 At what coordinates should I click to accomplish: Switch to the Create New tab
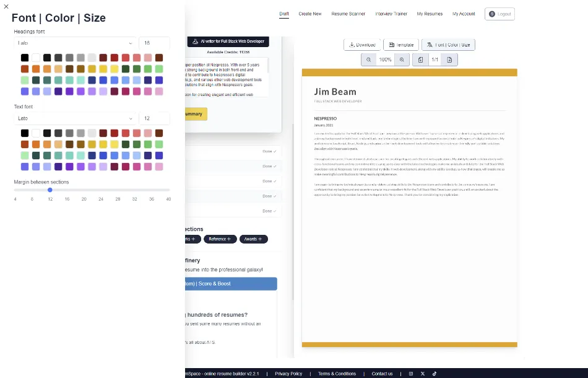pos(309,14)
